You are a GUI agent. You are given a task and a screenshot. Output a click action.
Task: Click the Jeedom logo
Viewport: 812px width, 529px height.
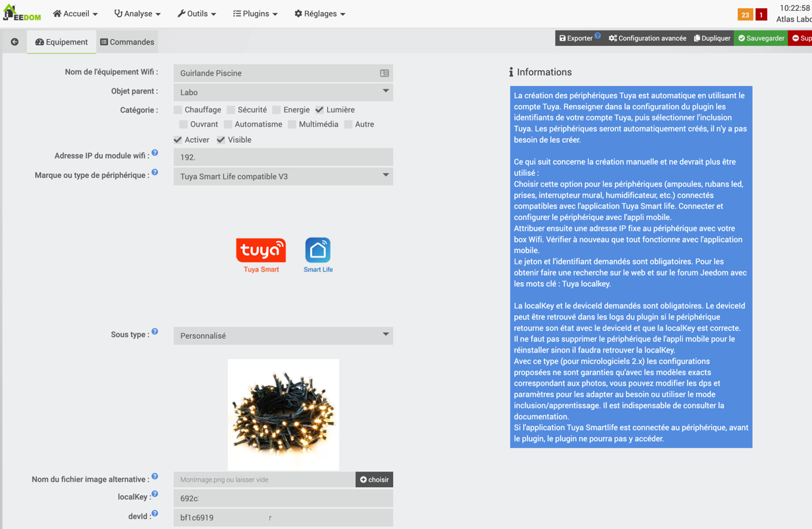[22, 14]
